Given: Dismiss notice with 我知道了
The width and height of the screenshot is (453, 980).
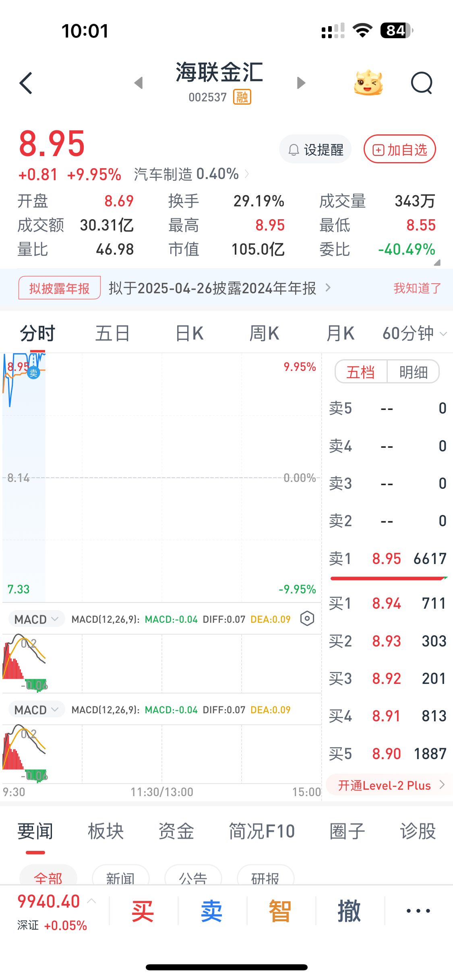Looking at the screenshot, I should (417, 288).
